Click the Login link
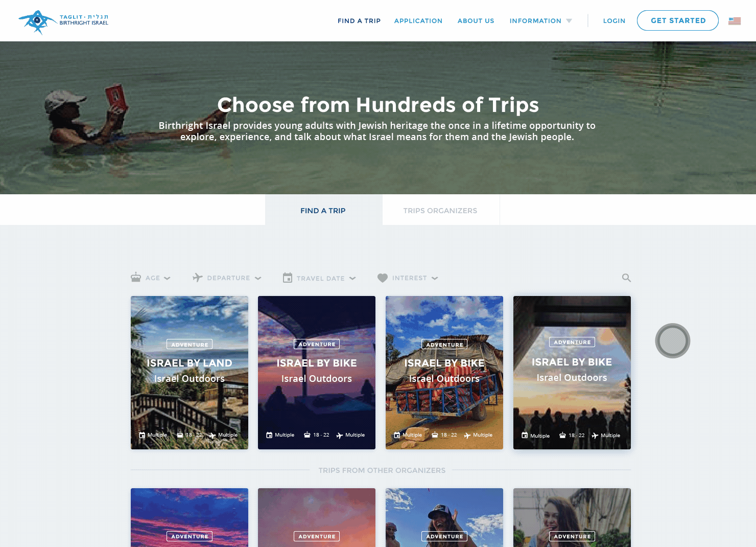This screenshot has width=756, height=547. click(x=614, y=21)
